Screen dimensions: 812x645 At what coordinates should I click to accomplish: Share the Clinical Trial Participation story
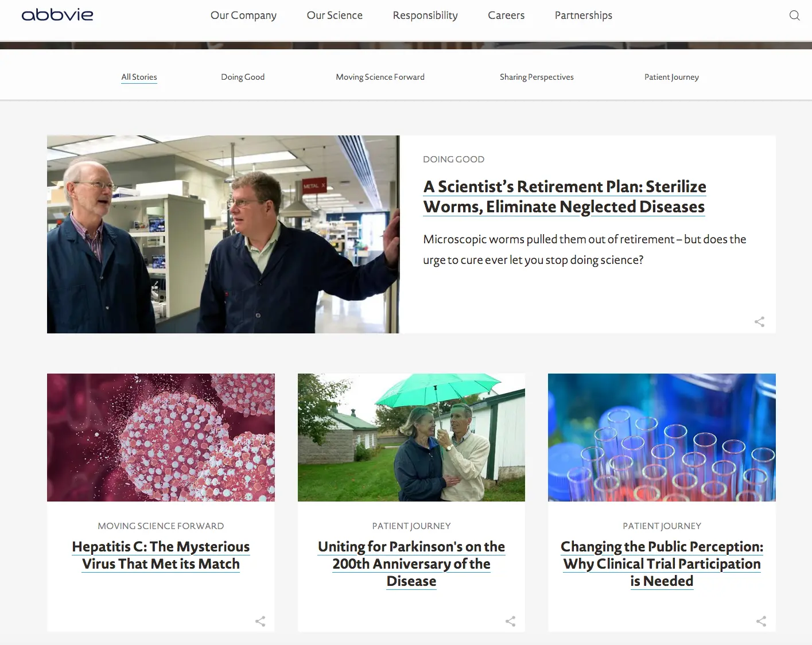coord(761,621)
